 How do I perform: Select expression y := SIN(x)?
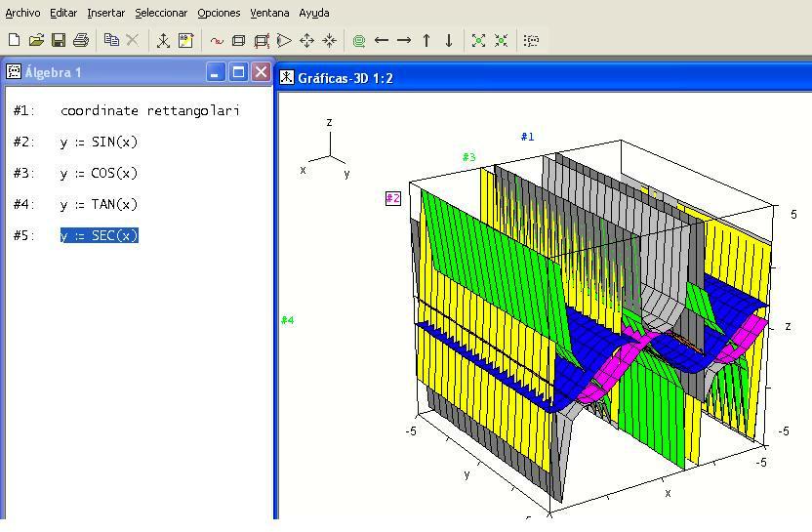[99, 142]
